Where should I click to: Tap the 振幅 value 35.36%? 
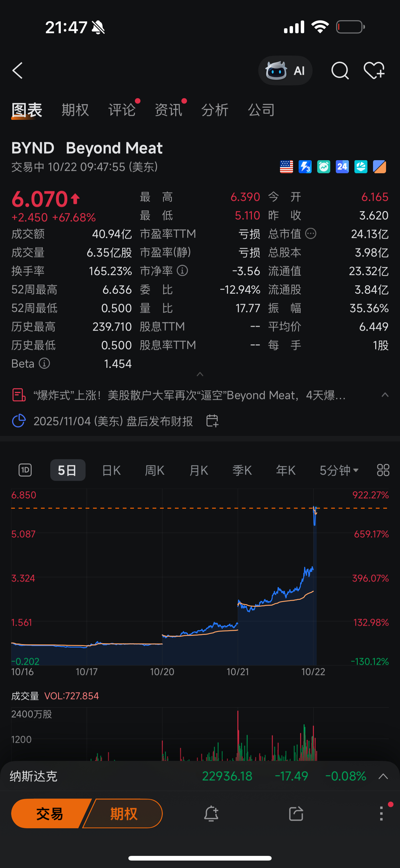click(369, 308)
